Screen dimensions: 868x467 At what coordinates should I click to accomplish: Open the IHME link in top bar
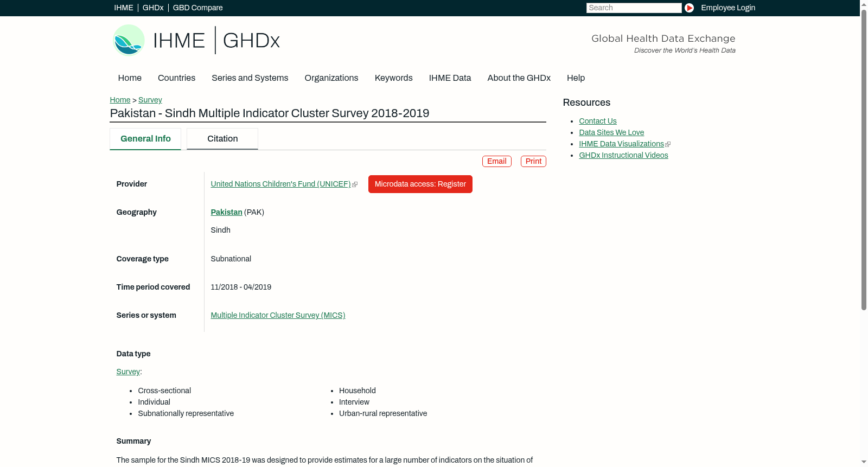click(124, 8)
